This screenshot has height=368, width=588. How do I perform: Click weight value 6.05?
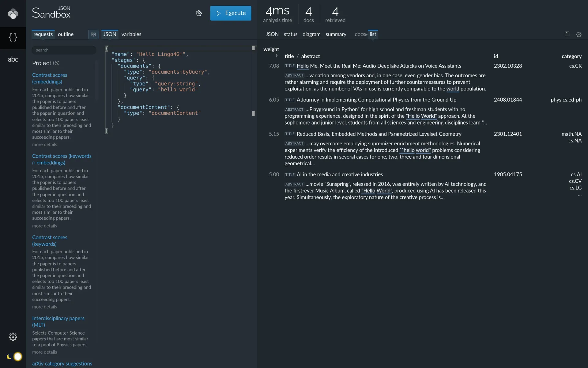[274, 100]
